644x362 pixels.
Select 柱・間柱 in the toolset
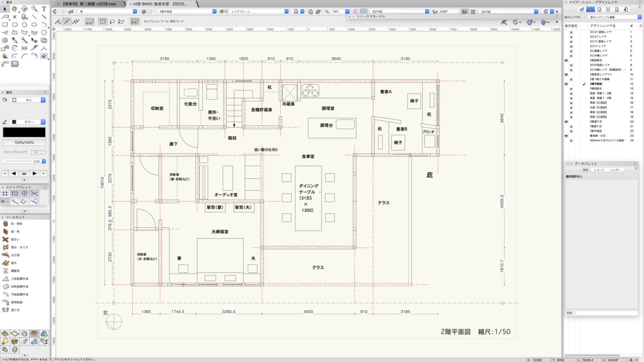pyautogui.click(x=14, y=224)
